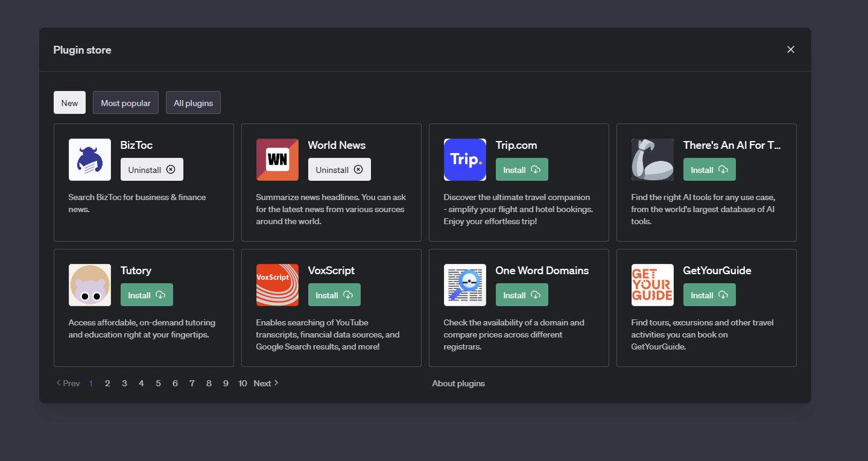Close the Plugin store dialog
Image resolution: width=868 pixels, height=461 pixels.
pyautogui.click(x=790, y=49)
